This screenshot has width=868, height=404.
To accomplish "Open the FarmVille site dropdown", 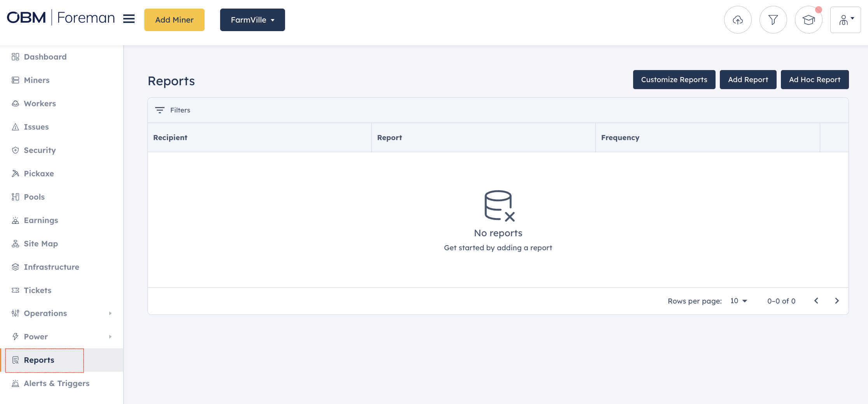I will click(252, 20).
